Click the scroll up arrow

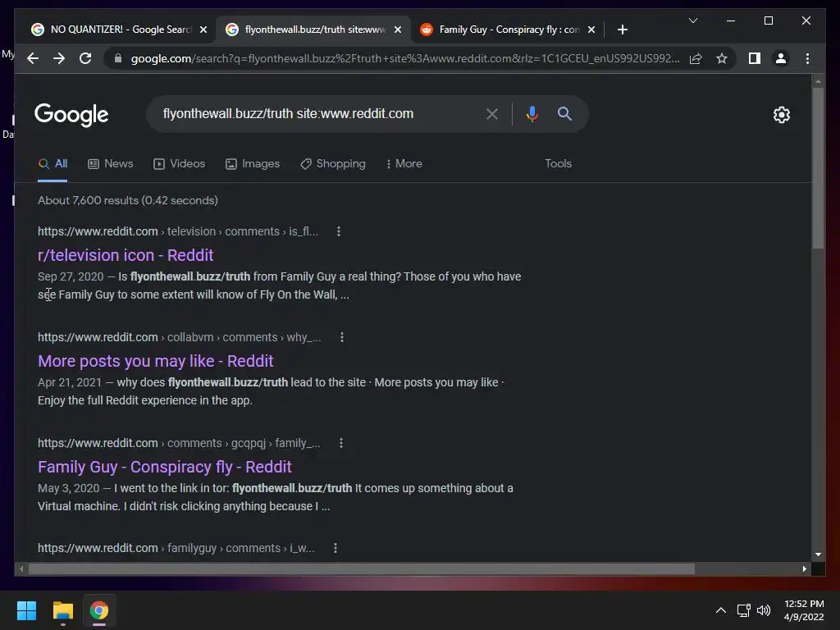(x=818, y=81)
